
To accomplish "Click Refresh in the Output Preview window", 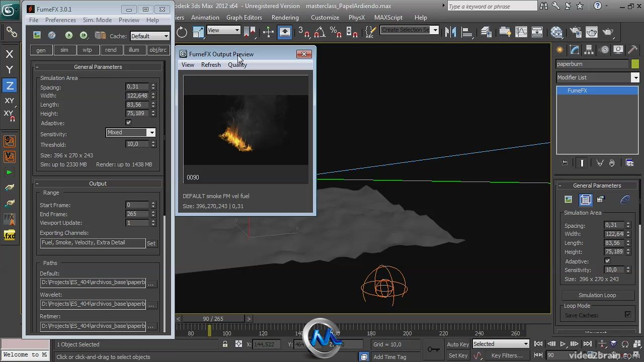I will [211, 65].
